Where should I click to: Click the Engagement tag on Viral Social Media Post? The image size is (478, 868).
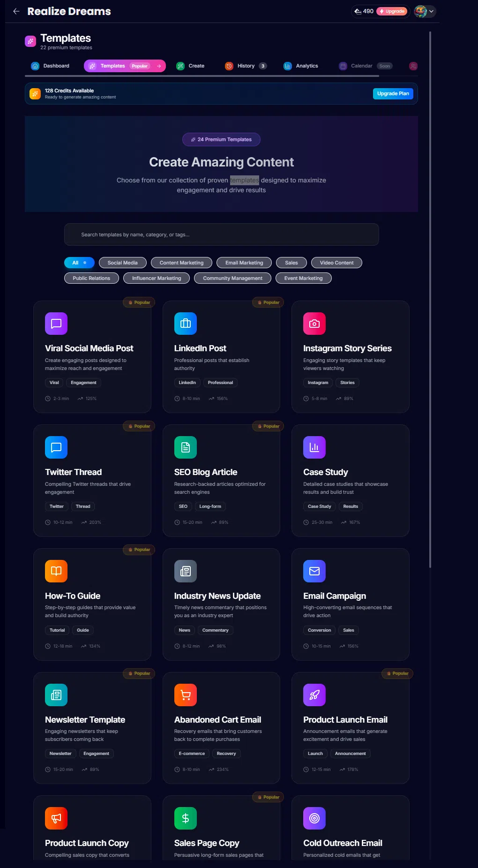pyautogui.click(x=83, y=383)
